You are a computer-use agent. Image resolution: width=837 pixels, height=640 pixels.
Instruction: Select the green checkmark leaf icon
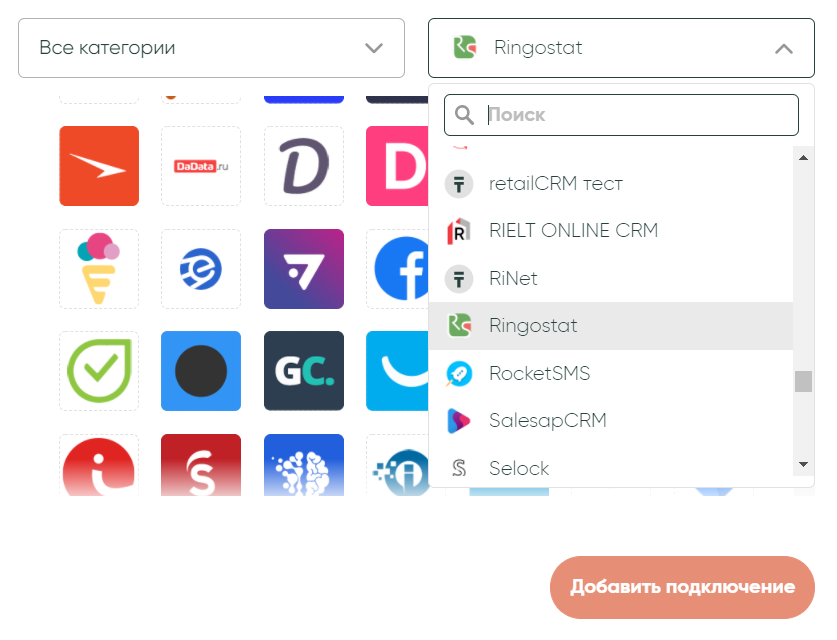(99, 371)
